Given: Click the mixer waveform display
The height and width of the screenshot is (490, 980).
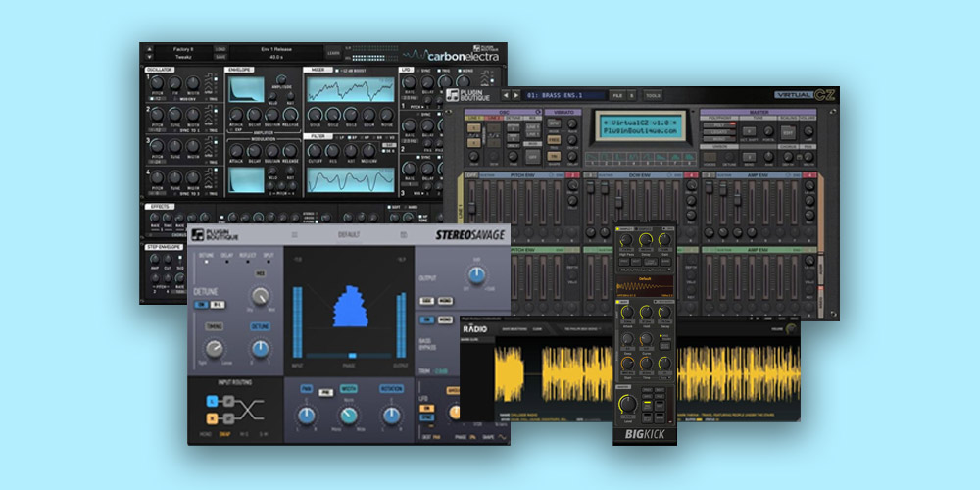Looking at the screenshot, I should coord(350,89).
